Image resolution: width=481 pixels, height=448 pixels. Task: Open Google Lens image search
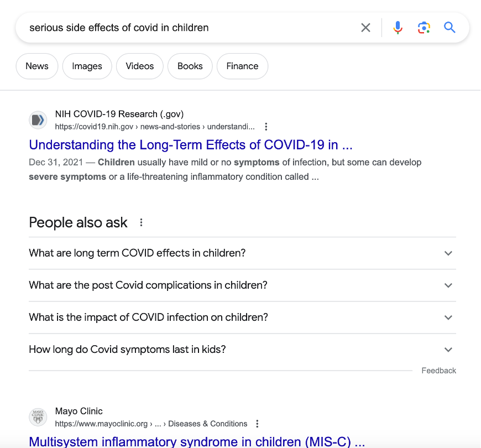pyautogui.click(x=424, y=27)
